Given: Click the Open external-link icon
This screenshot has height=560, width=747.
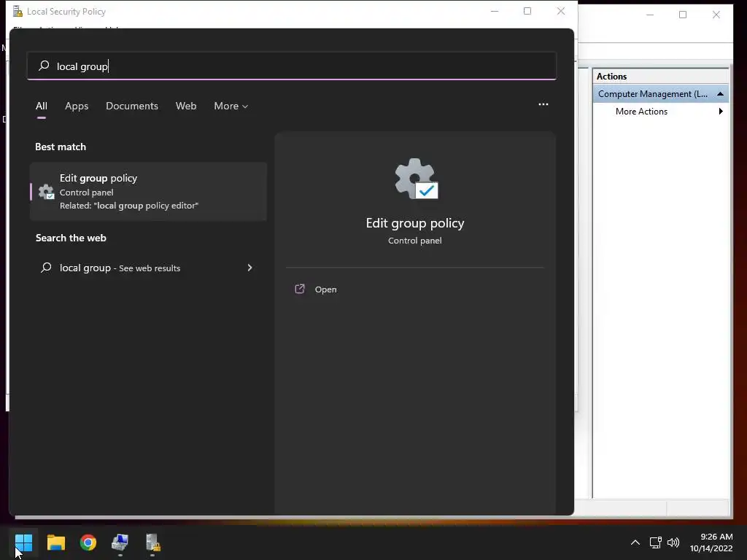Looking at the screenshot, I should point(300,289).
